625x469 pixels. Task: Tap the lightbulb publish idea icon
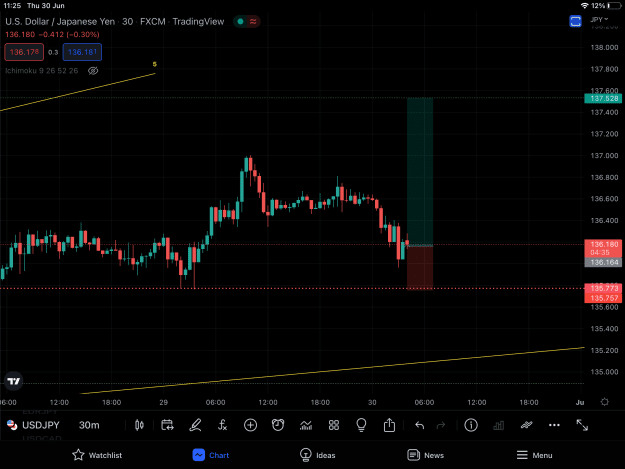click(x=361, y=425)
